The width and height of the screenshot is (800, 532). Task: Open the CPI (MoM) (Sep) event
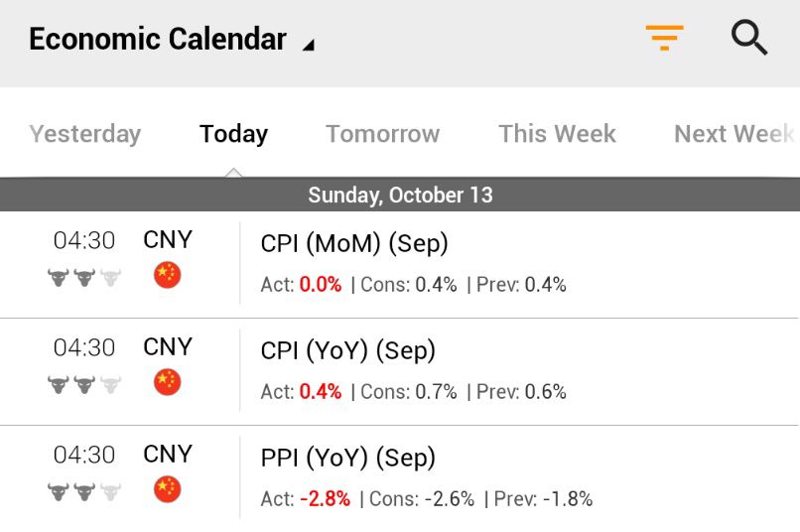(354, 243)
